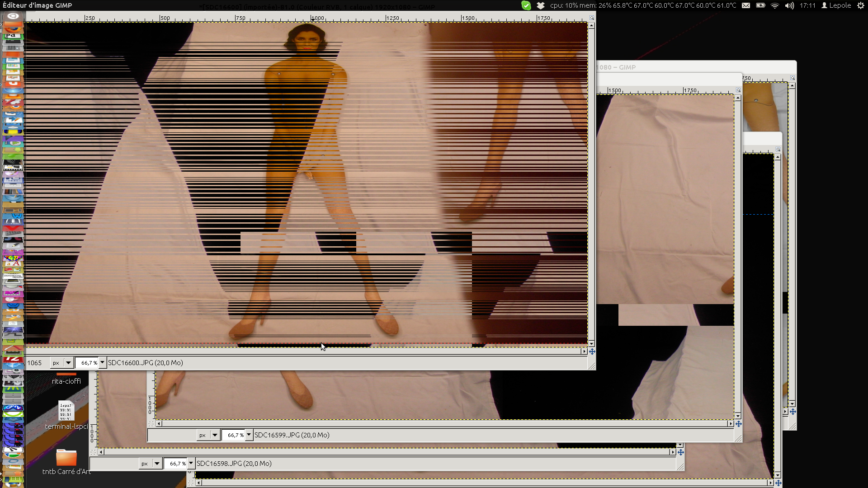Click the power gear session icon
This screenshot has width=868, height=488.
pos(860,5)
